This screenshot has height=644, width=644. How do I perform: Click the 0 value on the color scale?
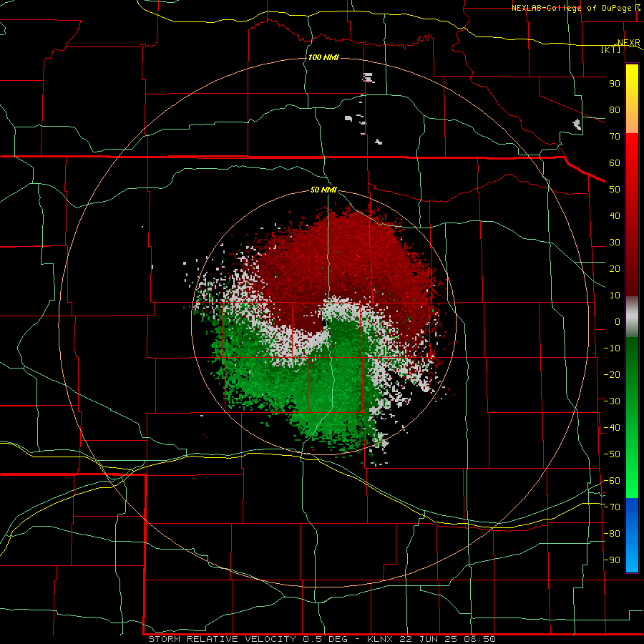[x=618, y=321]
